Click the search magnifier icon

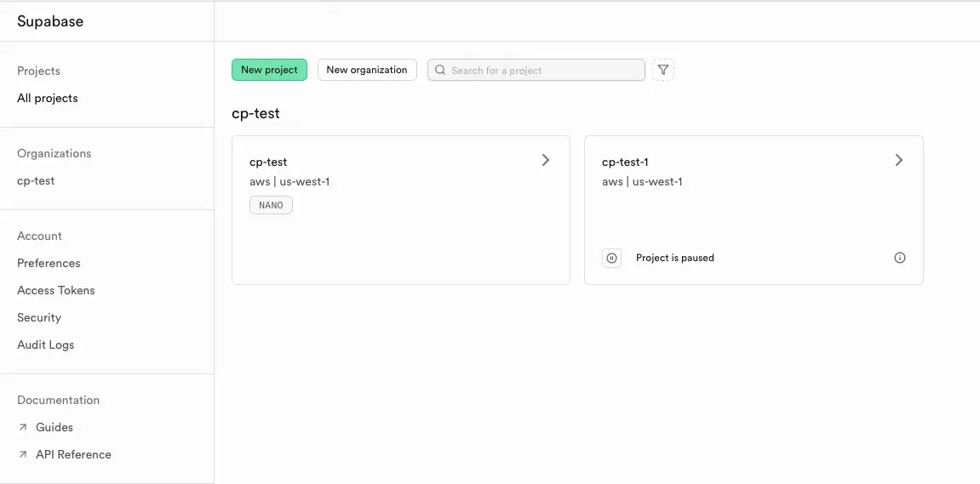point(440,70)
